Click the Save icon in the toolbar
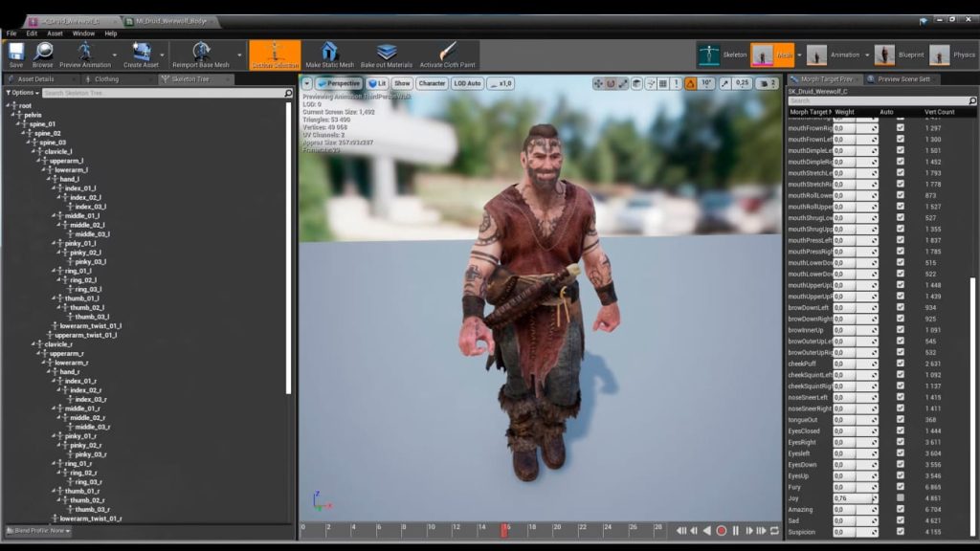The width and height of the screenshot is (980, 551). (x=16, y=52)
